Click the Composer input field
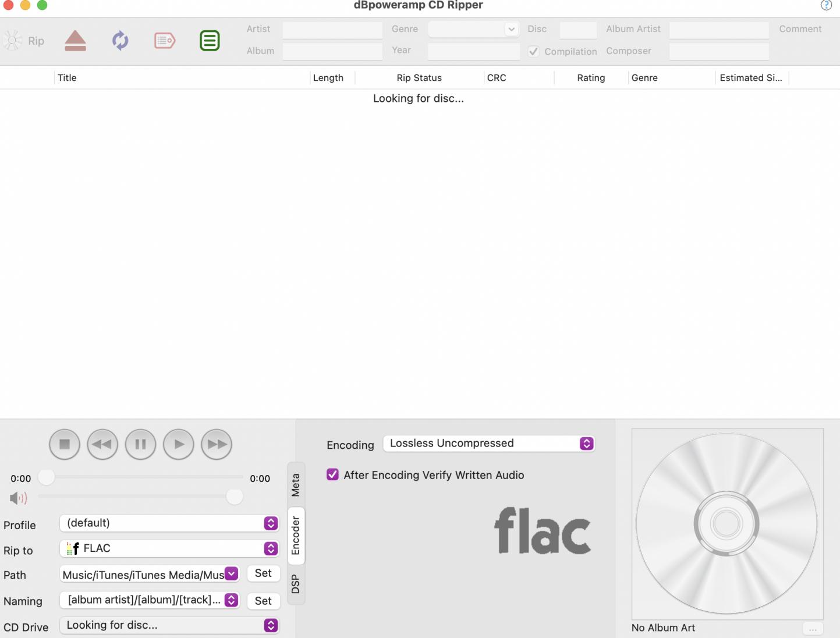Image resolution: width=840 pixels, height=638 pixels. 719,51
